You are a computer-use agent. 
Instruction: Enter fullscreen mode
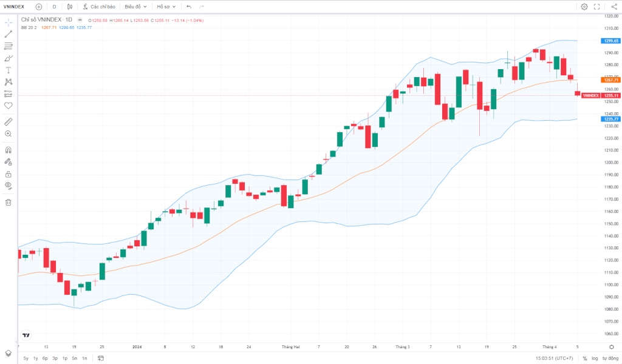[596, 7]
